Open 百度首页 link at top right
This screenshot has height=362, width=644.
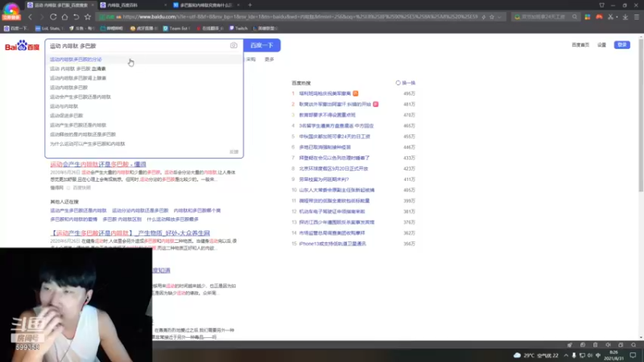(x=580, y=45)
